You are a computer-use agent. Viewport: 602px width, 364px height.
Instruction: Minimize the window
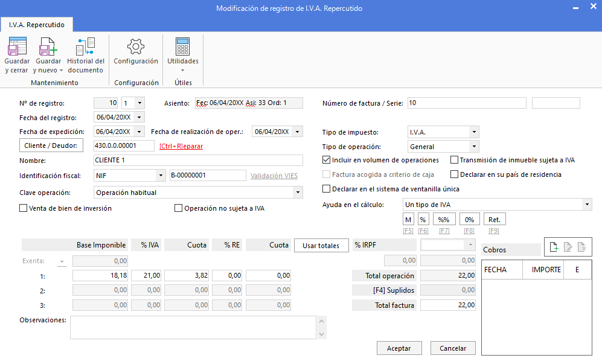point(575,8)
